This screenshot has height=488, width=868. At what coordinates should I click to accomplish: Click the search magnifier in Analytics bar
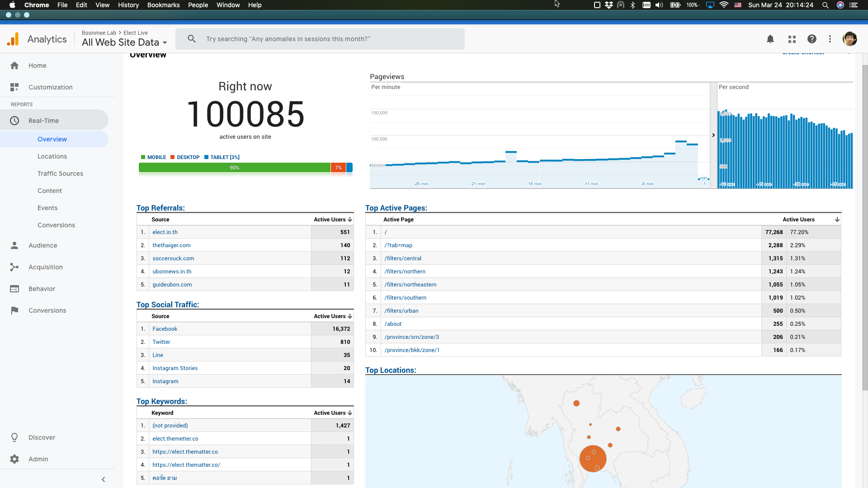(x=192, y=39)
